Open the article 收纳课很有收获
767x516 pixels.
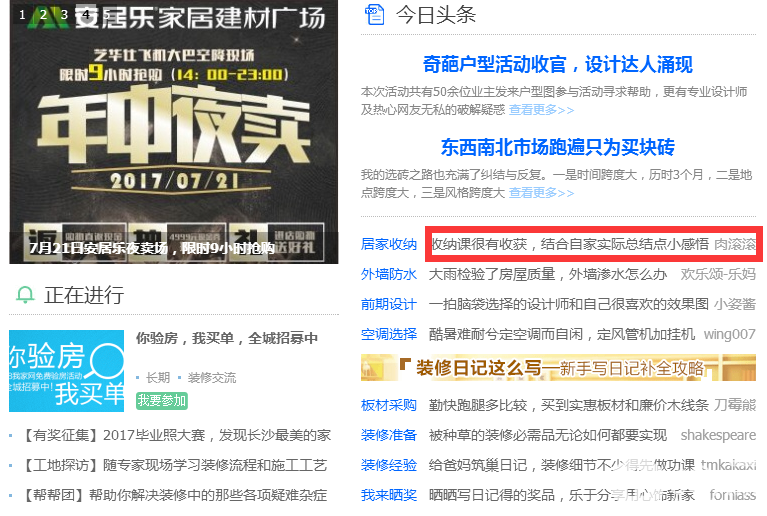coord(569,244)
